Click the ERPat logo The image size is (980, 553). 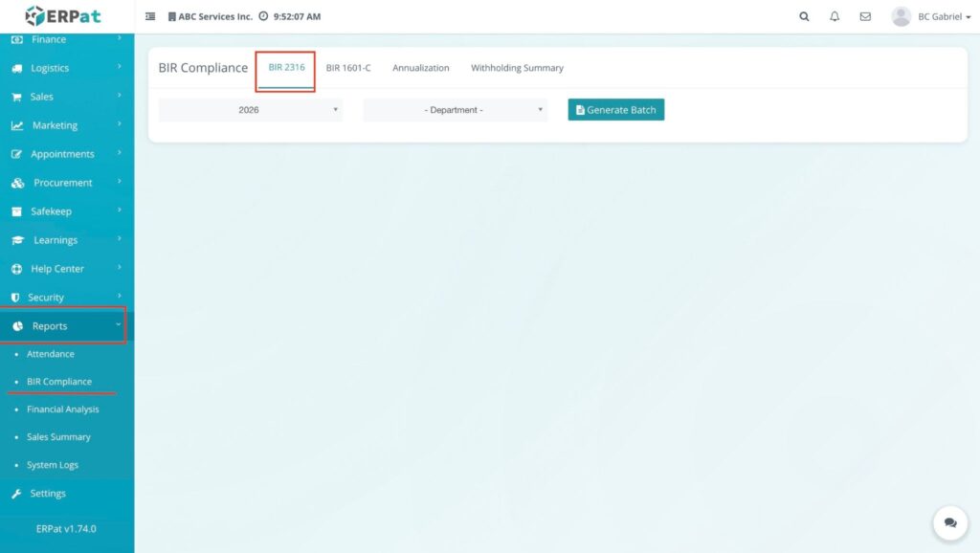point(62,15)
